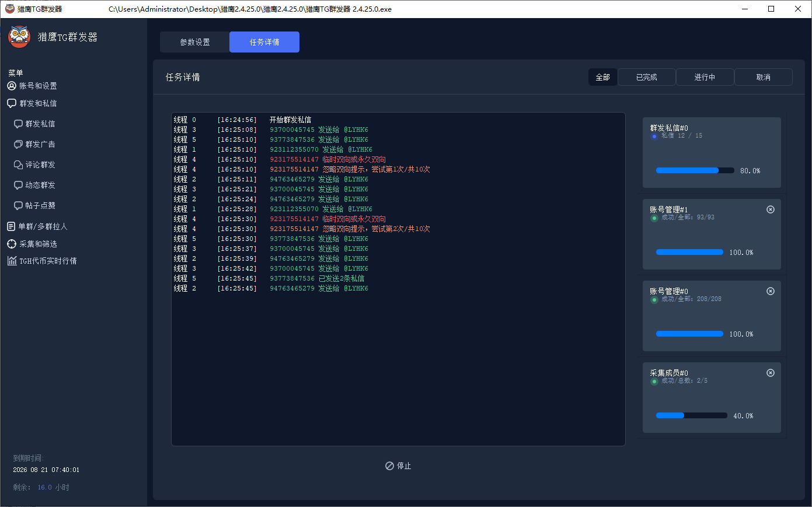
Task: Filter tasks by 取消
Action: click(x=764, y=77)
